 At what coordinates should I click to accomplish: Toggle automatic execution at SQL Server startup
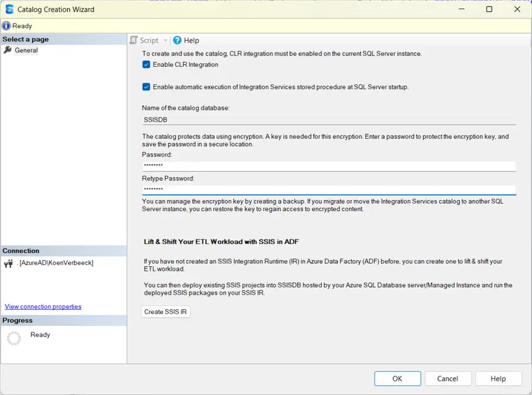click(x=146, y=87)
